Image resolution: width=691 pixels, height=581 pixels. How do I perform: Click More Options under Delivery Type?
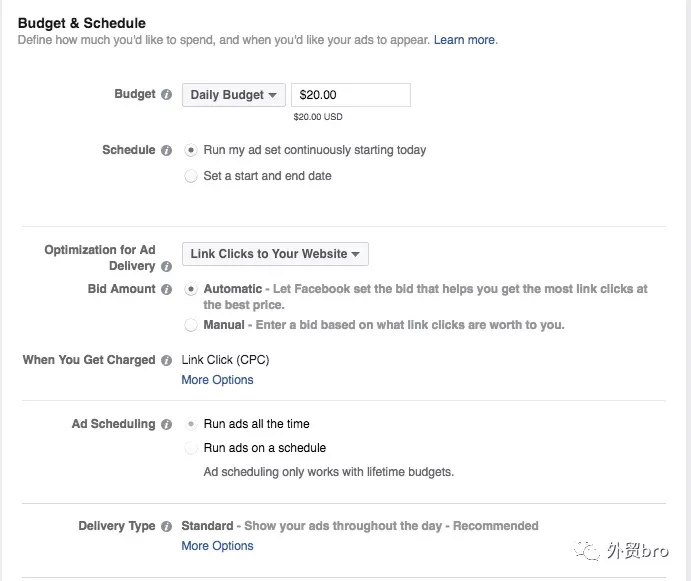217,546
